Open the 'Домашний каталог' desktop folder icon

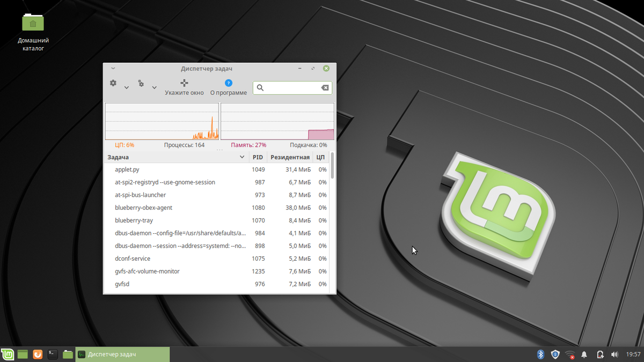click(33, 32)
